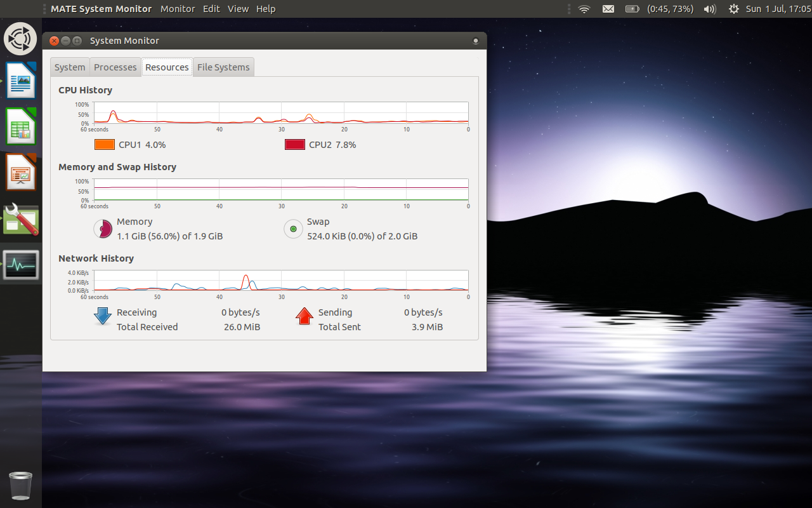
Task: Open the Ubuntu MATE logo launcher icon
Action: pyautogui.click(x=20, y=39)
